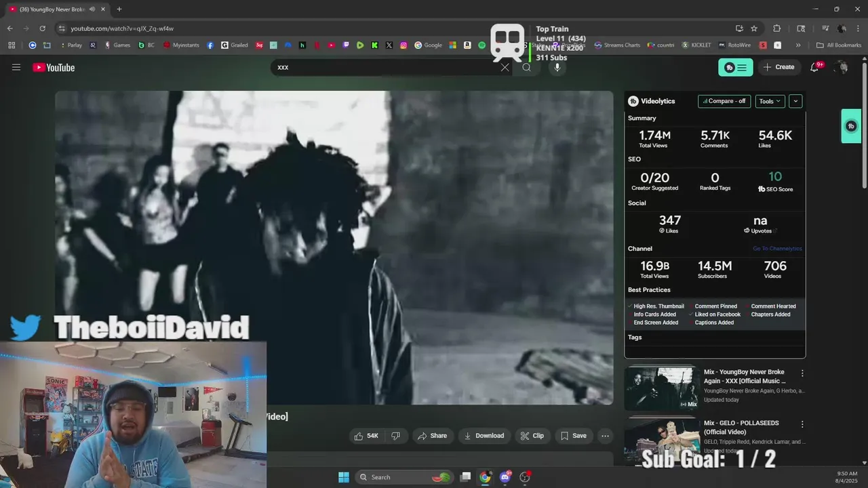Toggle Videolytics Compare - off button
This screenshot has height=488, width=868.
(x=724, y=101)
